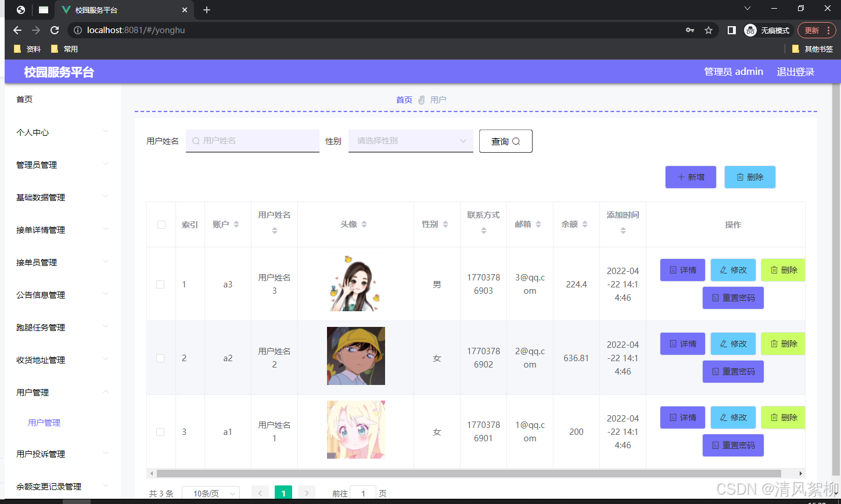The height and width of the screenshot is (504, 841).
Task: Click the bookmark star icon in address bar
Action: [x=709, y=30]
